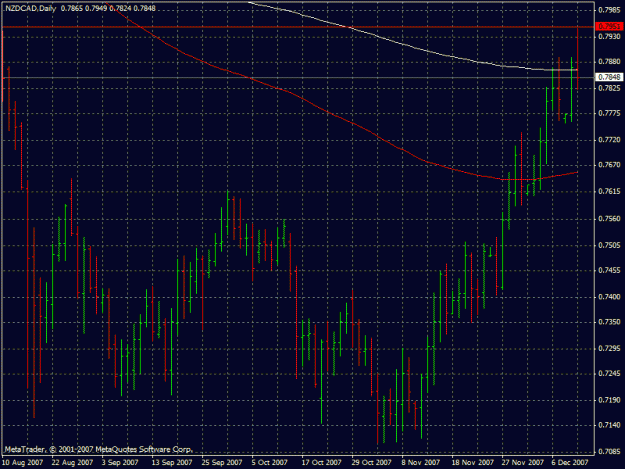Click the 0.7295 price axis label

[x=609, y=349]
